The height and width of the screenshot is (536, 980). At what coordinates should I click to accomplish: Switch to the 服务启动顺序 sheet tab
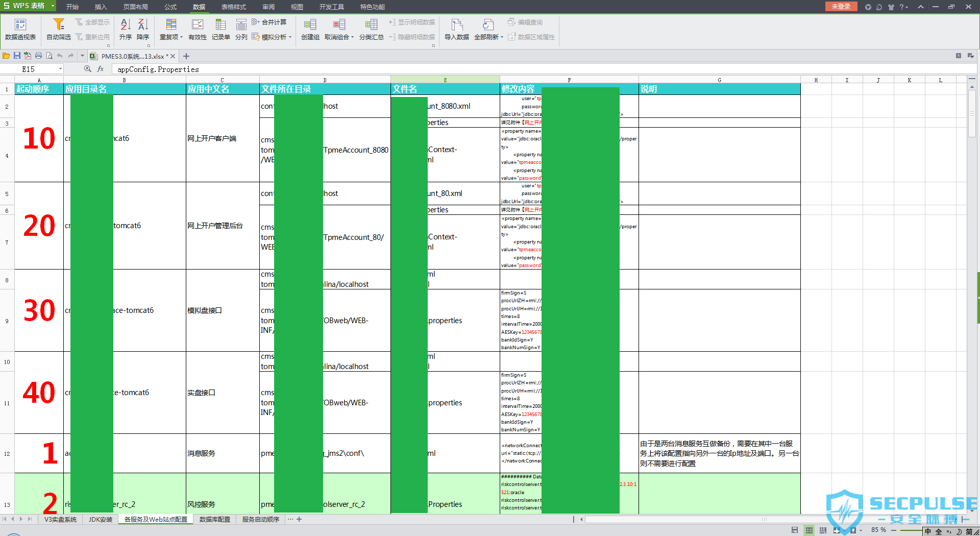(x=261, y=519)
